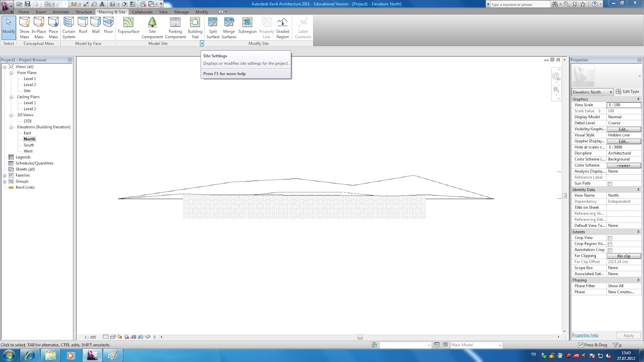
Task: Click the Label Contours tool
Action: click(303, 28)
